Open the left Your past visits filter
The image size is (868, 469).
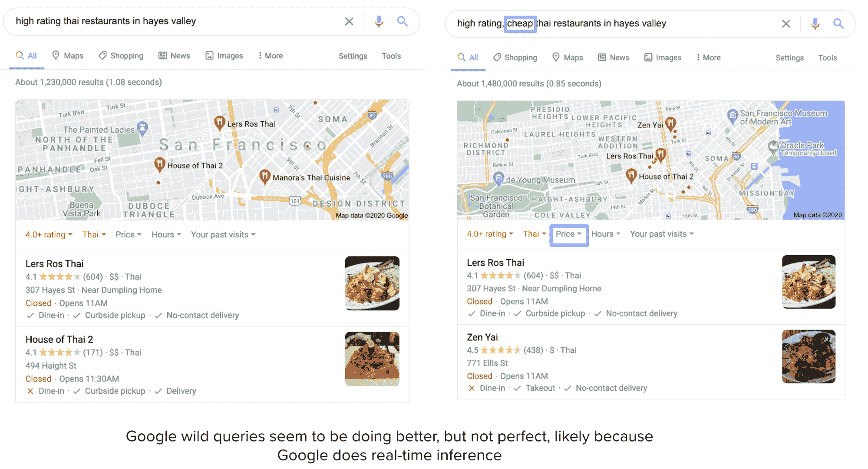[x=223, y=235]
